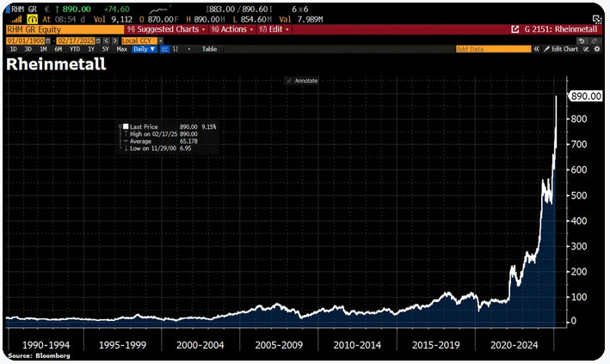The width and height of the screenshot is (610, 364).
Task: Select the Max time range
Action: (122, 49)
